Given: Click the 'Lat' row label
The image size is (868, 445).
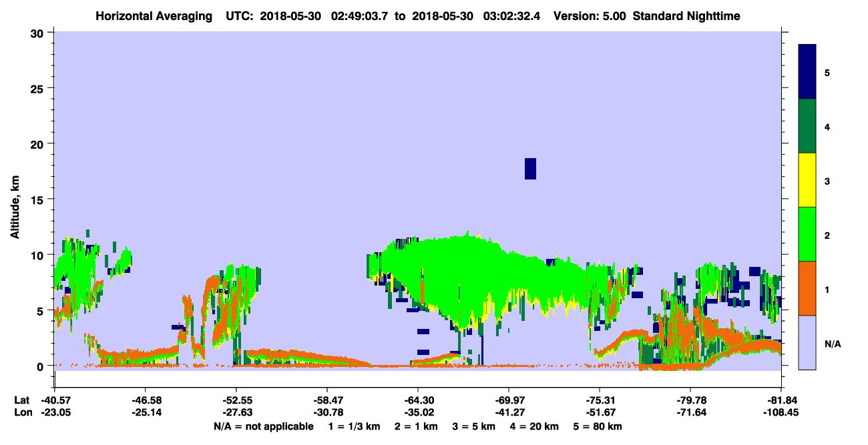Looking at the screenshot, I should pos(22,400).
